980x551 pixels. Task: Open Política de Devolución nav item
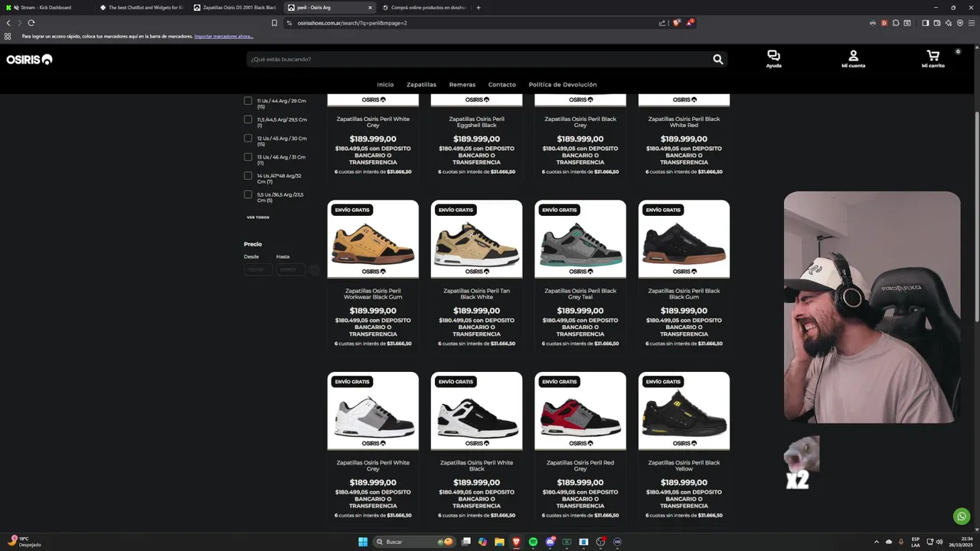click(563, 85)
